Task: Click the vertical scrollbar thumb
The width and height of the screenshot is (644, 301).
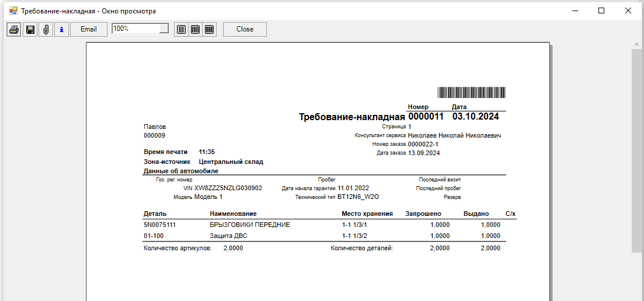Action: [637, 150]
